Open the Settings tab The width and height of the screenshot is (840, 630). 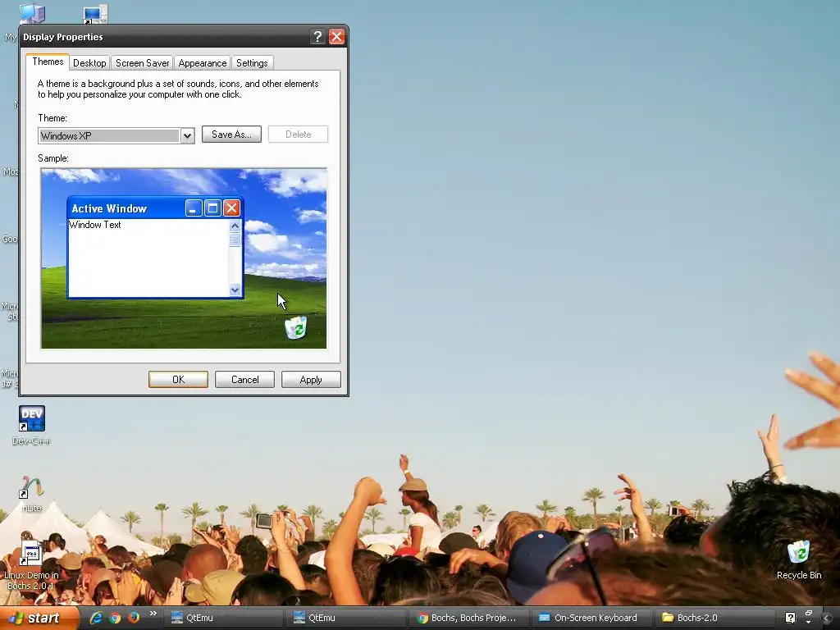click(x=252, y=63)
